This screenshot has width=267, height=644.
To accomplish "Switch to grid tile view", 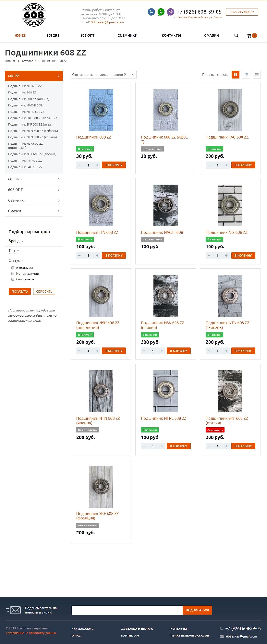I will (x=235, y=75).
